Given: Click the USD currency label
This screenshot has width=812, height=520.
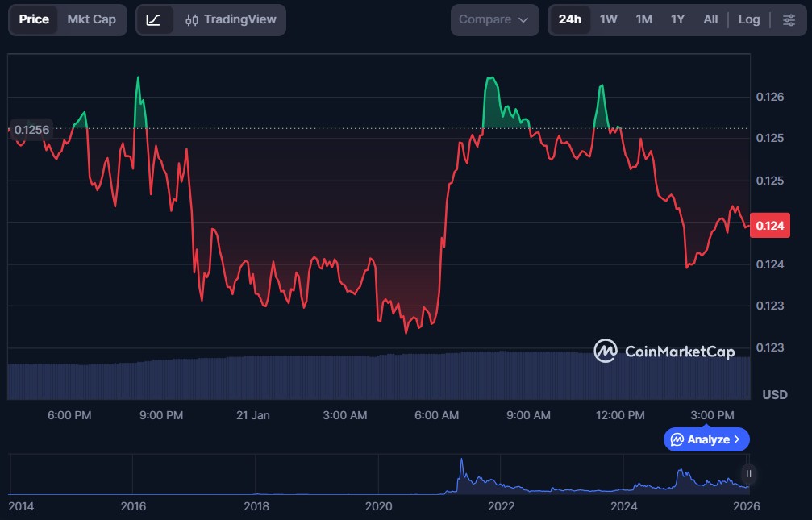Looking at the screenshot, I should pyautogui.click(x=775, y=395).
